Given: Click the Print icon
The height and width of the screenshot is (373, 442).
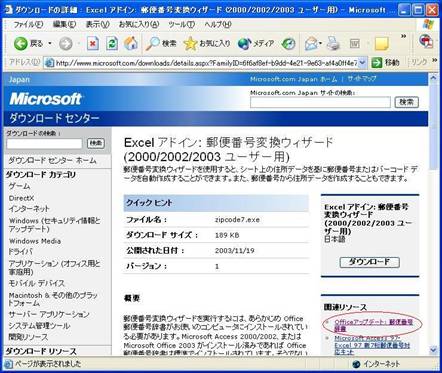Looking at the screenshot, I should [333, 44].
